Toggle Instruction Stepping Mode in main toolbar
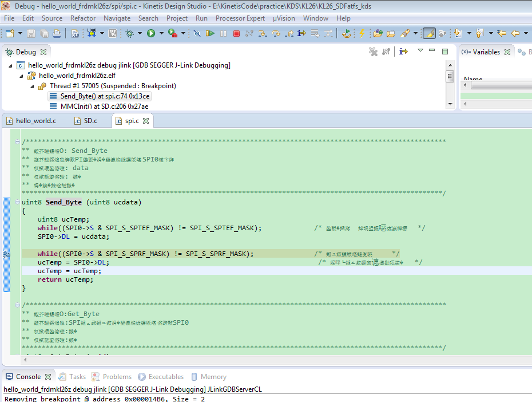The image size is (532, 402). click(x=301, y=33)
